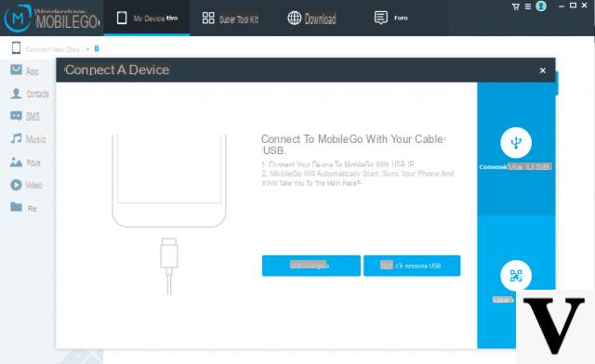Open the shopping cart icon
This screenshot has height=364, width=595.
click(516, 6)
